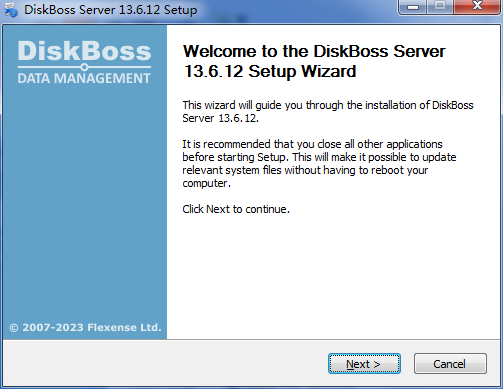Click the DiskBoss Data Management logo

tap(84, 62)
